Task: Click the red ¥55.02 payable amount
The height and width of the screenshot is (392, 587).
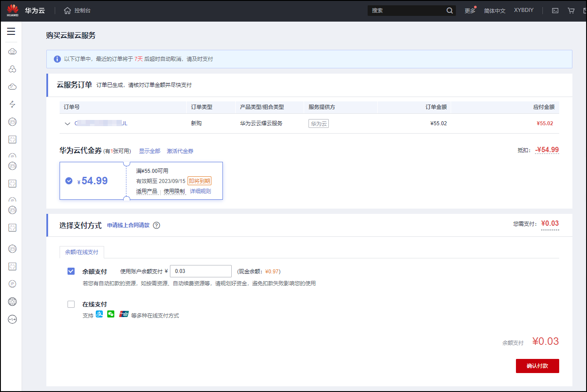Action: tap(545, 123)
